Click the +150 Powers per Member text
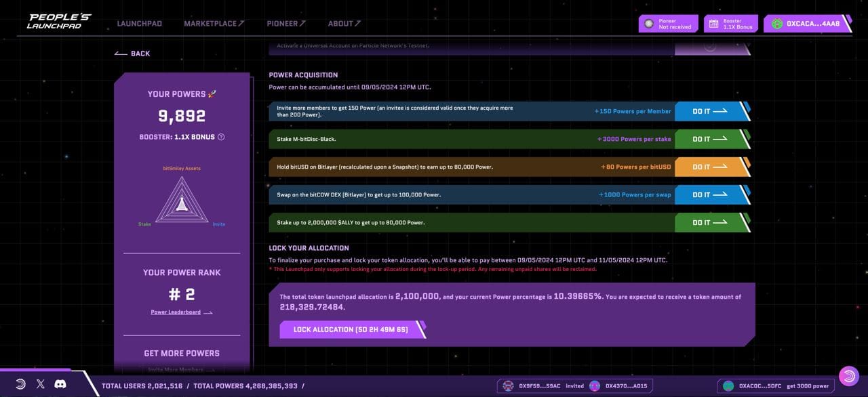 633,111
